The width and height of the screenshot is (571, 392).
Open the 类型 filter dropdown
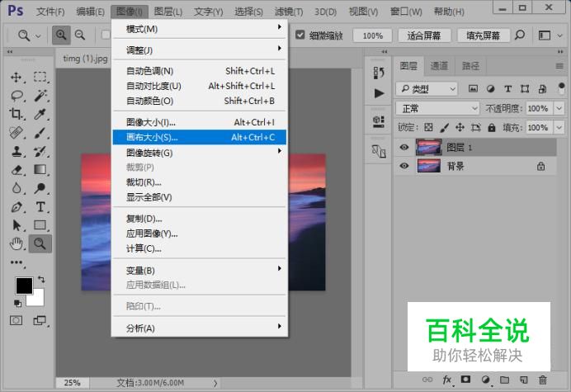427,88
